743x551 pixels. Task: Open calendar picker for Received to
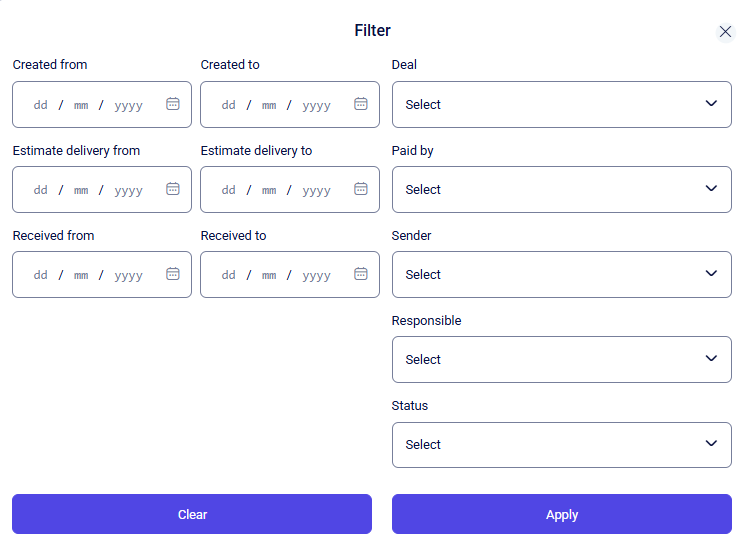[361, 274]
